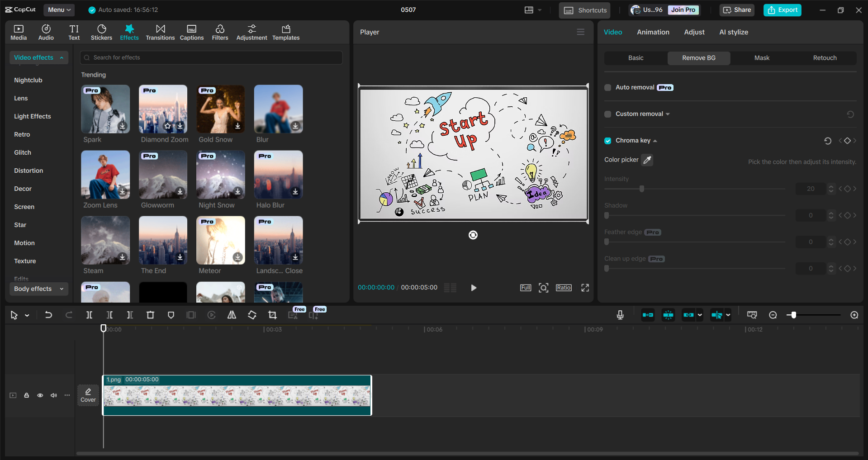Enable Auto removal checkbox
868x460 pixels.
[x=607, y=87]
